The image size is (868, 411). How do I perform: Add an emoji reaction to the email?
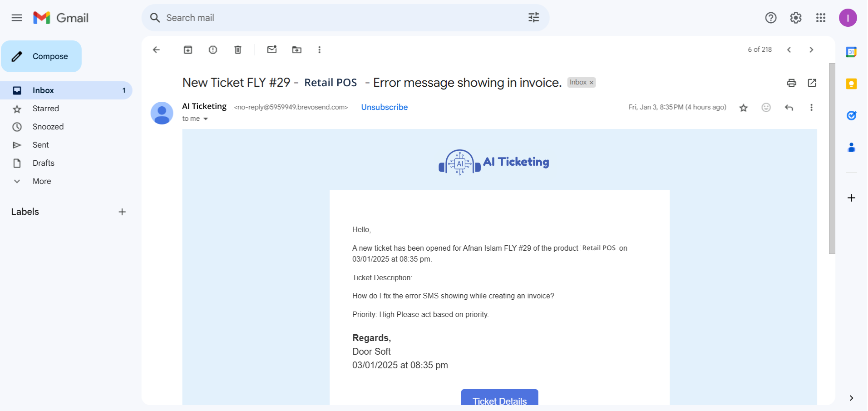point(766,108)
